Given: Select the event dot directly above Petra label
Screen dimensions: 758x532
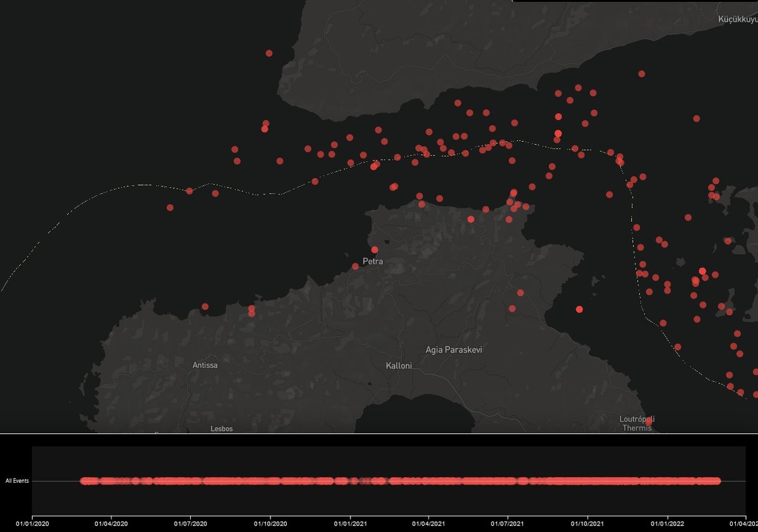Looking at the screenshot, I should [x=375, y=250].
